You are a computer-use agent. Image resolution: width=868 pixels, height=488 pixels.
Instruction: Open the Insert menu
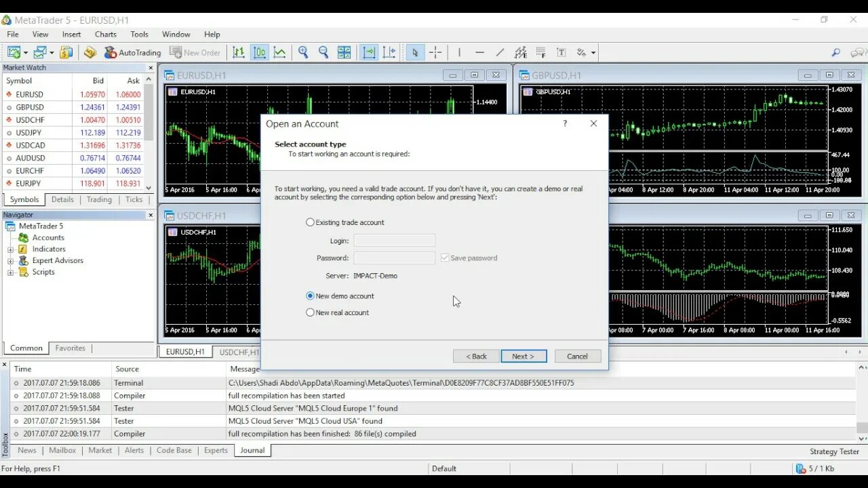pos(71,35)
